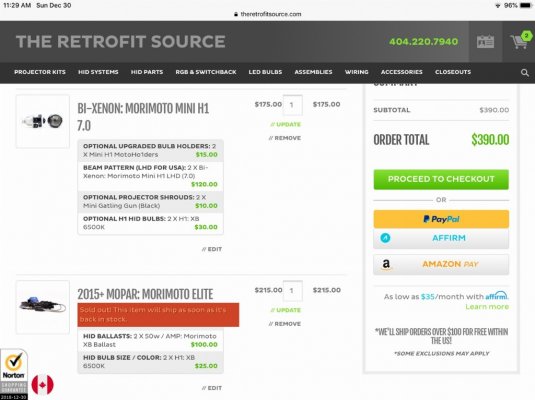
Task: Open the HID Systems menu
Action: coord(98,72)
